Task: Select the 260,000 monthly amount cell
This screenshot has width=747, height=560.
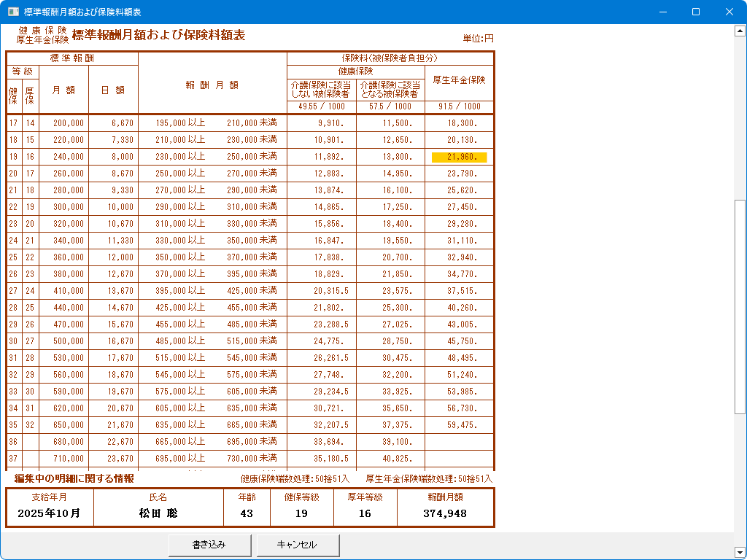Action: (x=63, y=174)
